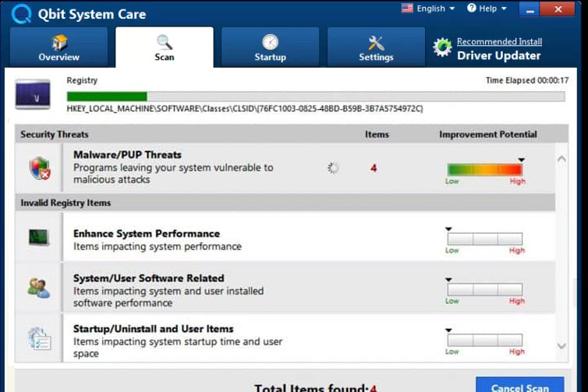Select the Scan tab
Screen dimensions: 588x392
(x=165, y=48)
